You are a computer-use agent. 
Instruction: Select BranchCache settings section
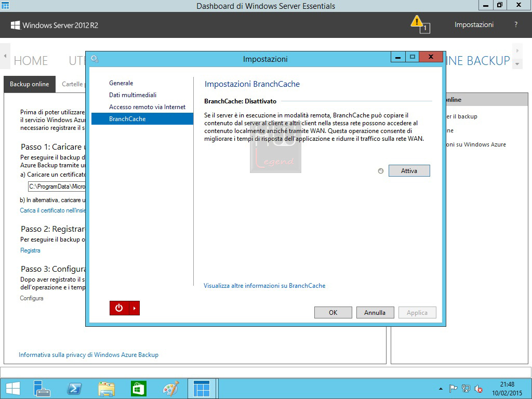pos(142,119)
